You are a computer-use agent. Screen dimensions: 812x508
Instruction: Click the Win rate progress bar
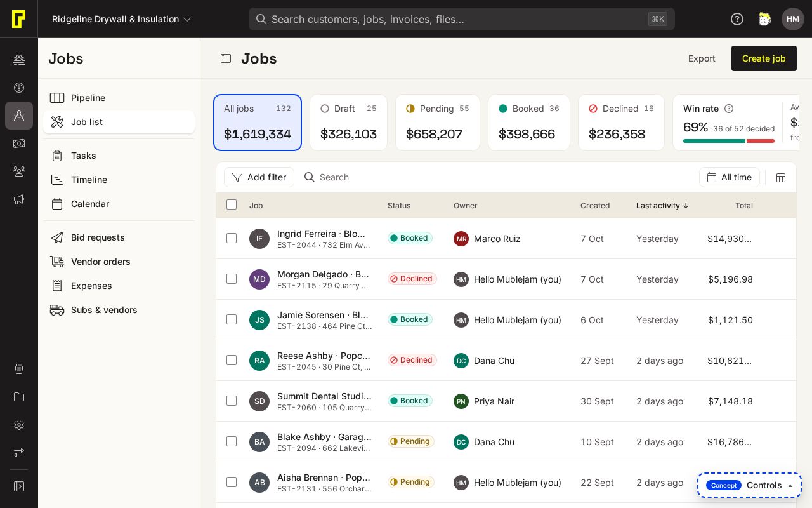pos(729,141)
